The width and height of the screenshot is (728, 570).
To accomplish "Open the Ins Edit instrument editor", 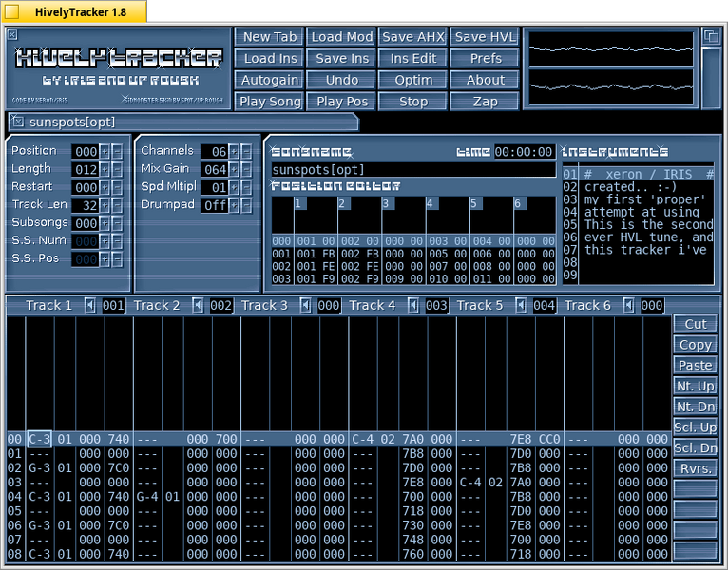I will pos(413,59).
